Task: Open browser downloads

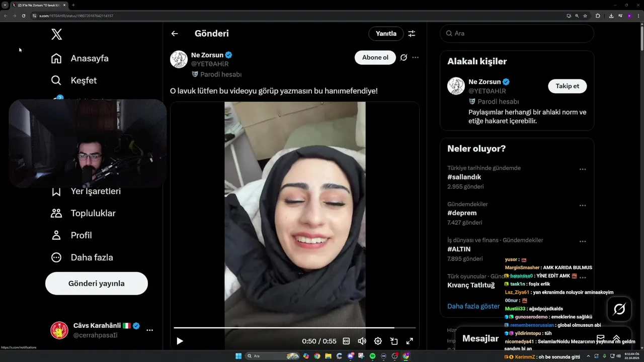Action: coord(611,16)
